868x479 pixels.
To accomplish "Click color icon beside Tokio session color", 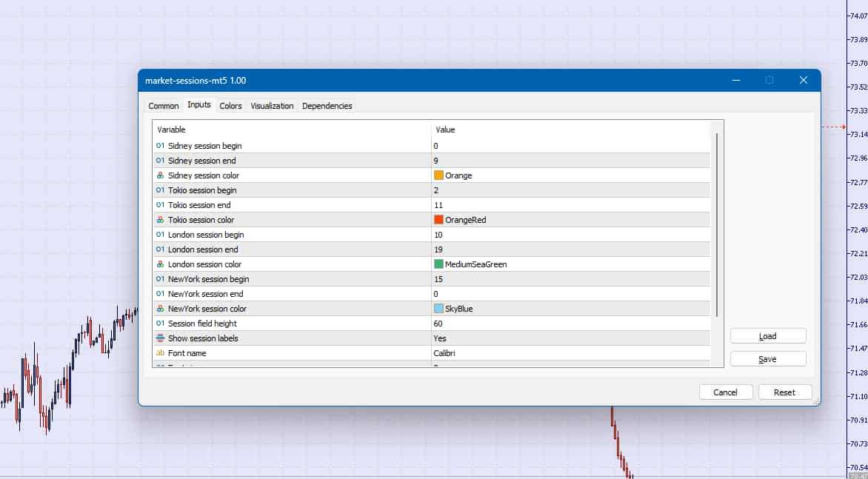I will coord(161,220).
